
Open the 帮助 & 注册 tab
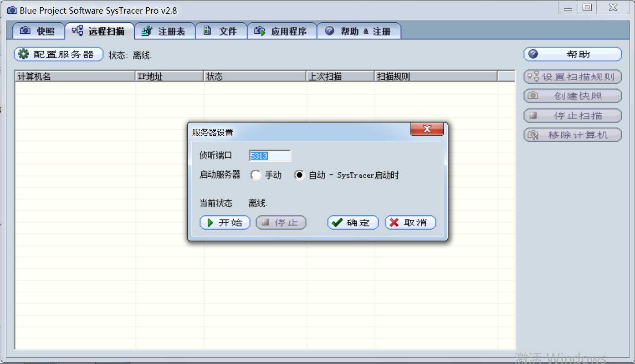(359, 31)
